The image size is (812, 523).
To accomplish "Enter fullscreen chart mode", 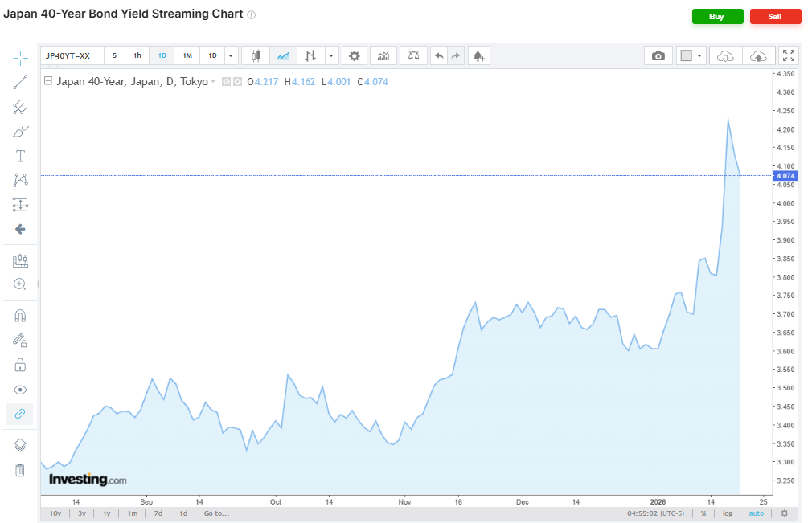I will pyautogui.click(x=788, y=55).
